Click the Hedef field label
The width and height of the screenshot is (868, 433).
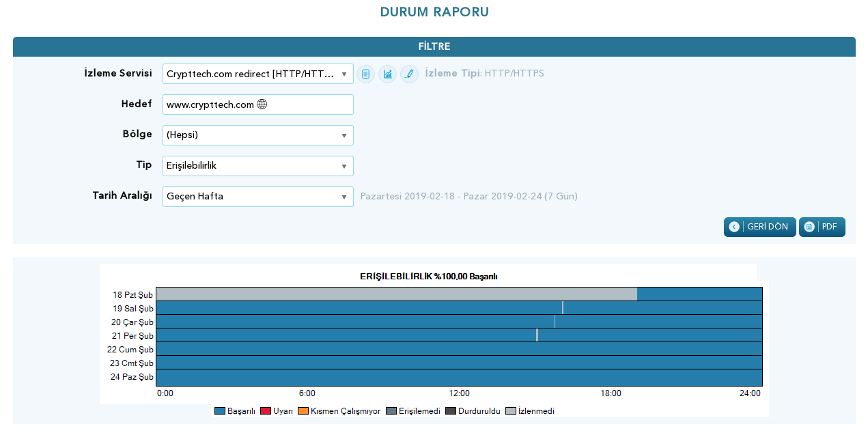click(x=137, y=104)
